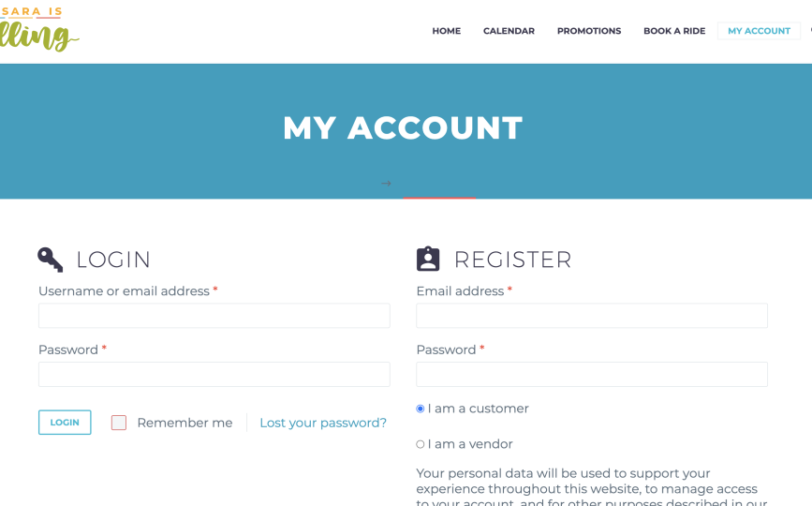Click the 'My Account' page banner title

(403, 128)
